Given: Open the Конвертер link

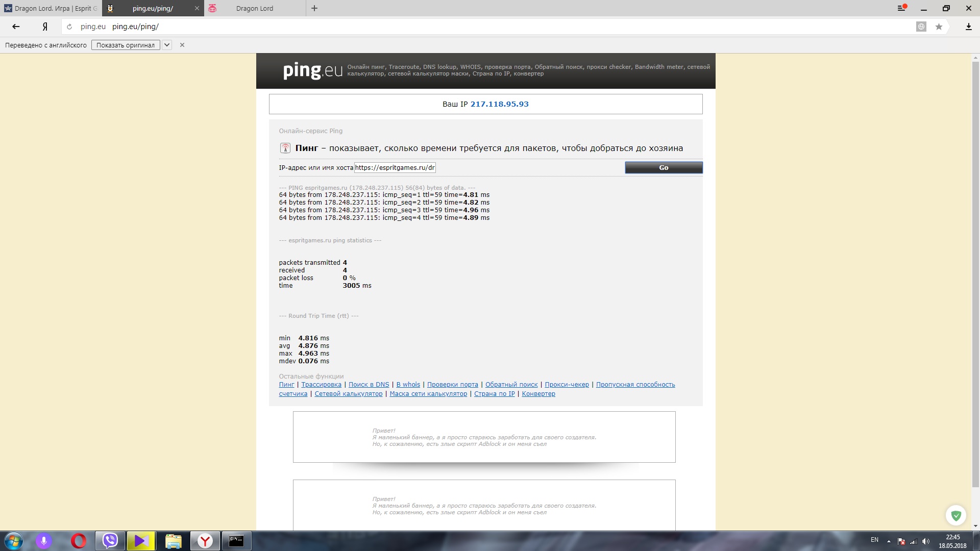Looking at the screenshot, I should click(x=538, y=394).
